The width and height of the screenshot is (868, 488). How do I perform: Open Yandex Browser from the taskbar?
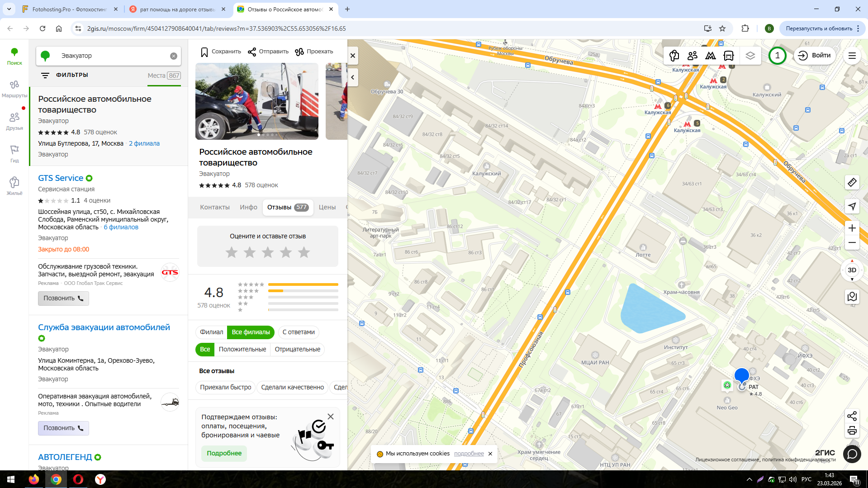pyautogui.click(x=100, y=479)
